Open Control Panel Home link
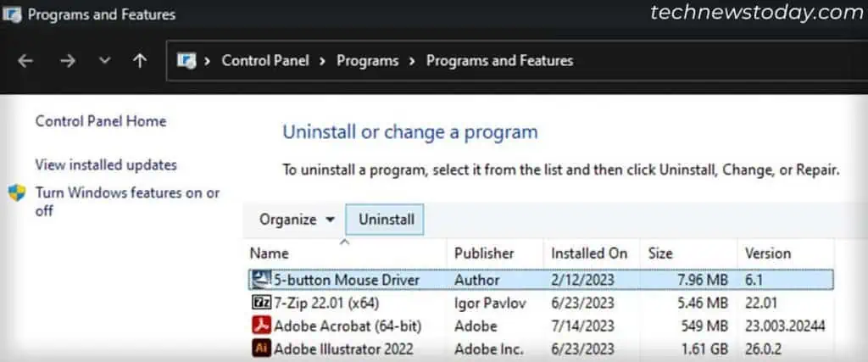The height and width of the screenshot is (362, 868). [101, 120]
